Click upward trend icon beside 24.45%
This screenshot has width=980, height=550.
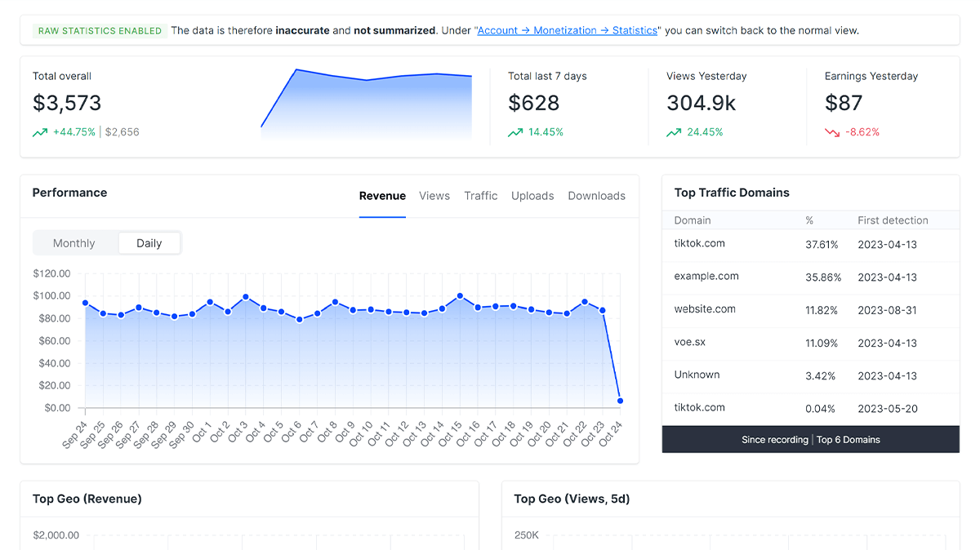click(674, 132)
